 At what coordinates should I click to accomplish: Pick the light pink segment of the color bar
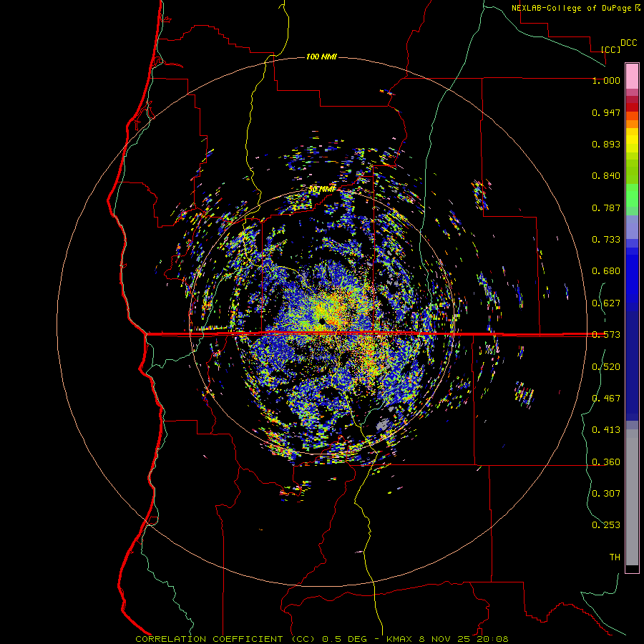632,76
